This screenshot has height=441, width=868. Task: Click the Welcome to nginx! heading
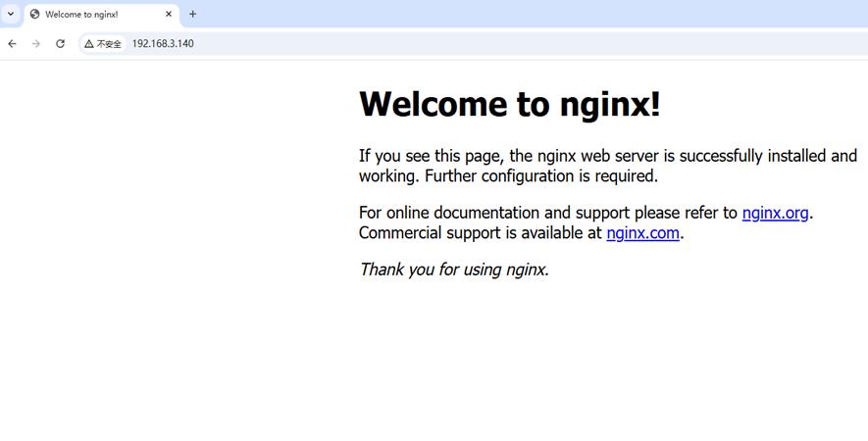coord(510,104)
